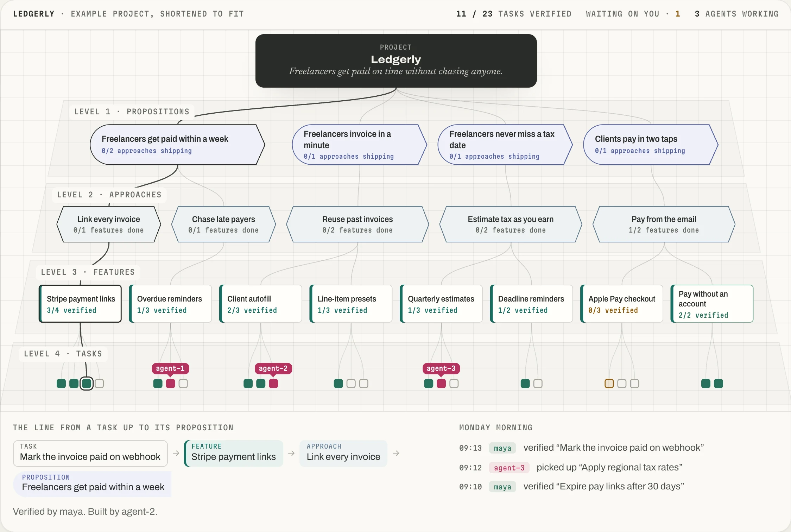Select the Clients pay in two taps proposition

pos(651,145)
